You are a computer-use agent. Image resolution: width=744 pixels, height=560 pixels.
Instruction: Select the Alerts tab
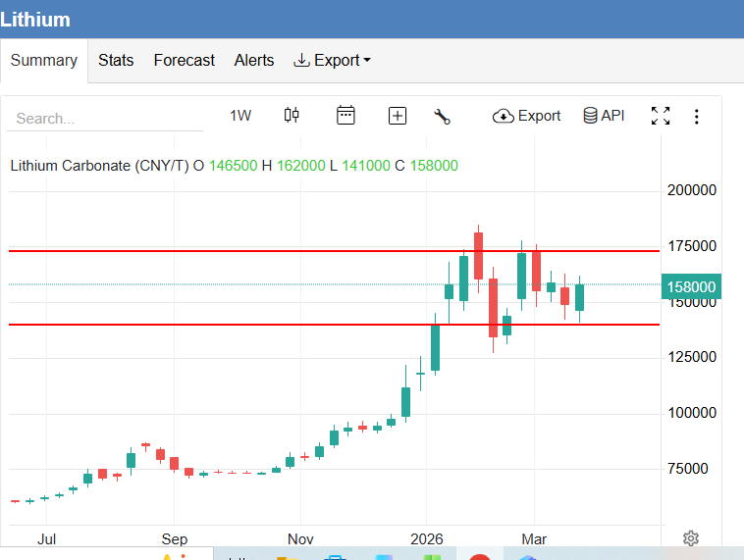click(x=254, y=61)
